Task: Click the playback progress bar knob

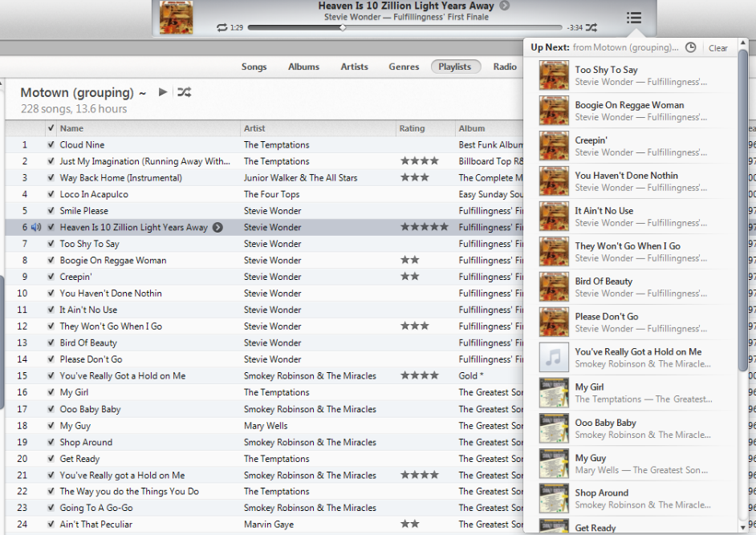Action: click(343, 27)
